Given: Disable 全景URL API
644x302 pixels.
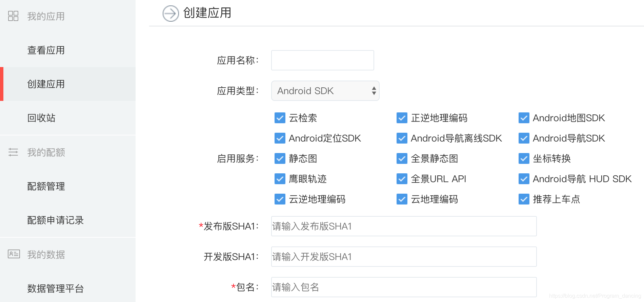Looking at the screenshot, I should (x=401, y=179).
